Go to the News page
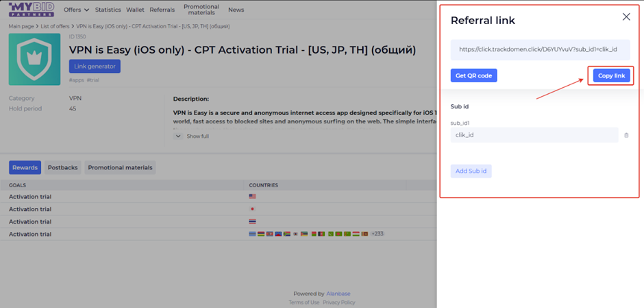644x308 pixels. tap(236, 10)
